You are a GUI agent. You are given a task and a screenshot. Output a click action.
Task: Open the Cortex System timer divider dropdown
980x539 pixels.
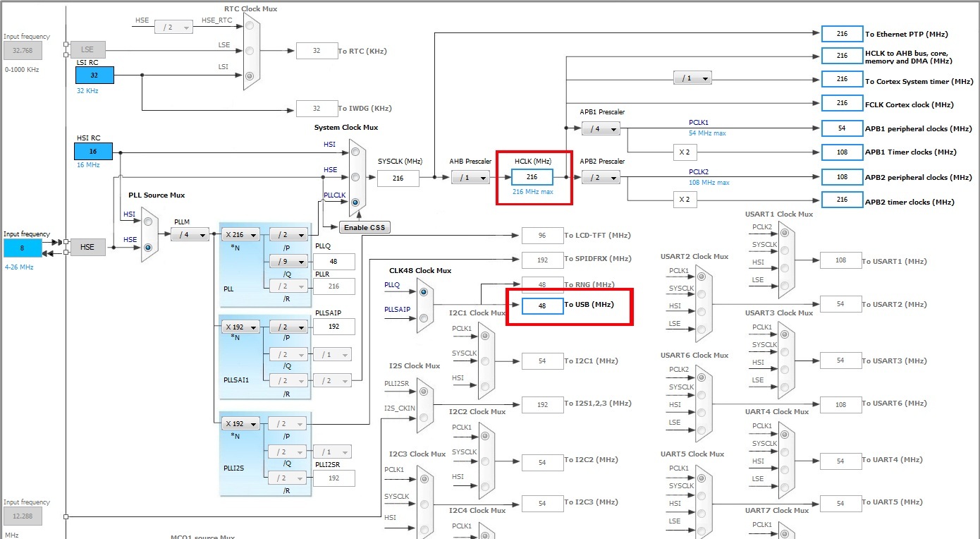coord(692,78)
